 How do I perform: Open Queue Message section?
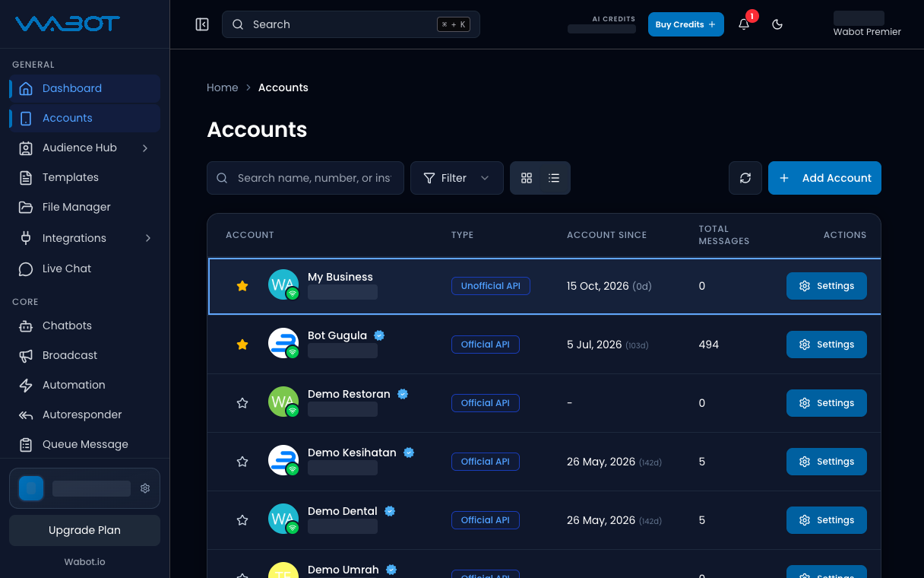84,444
